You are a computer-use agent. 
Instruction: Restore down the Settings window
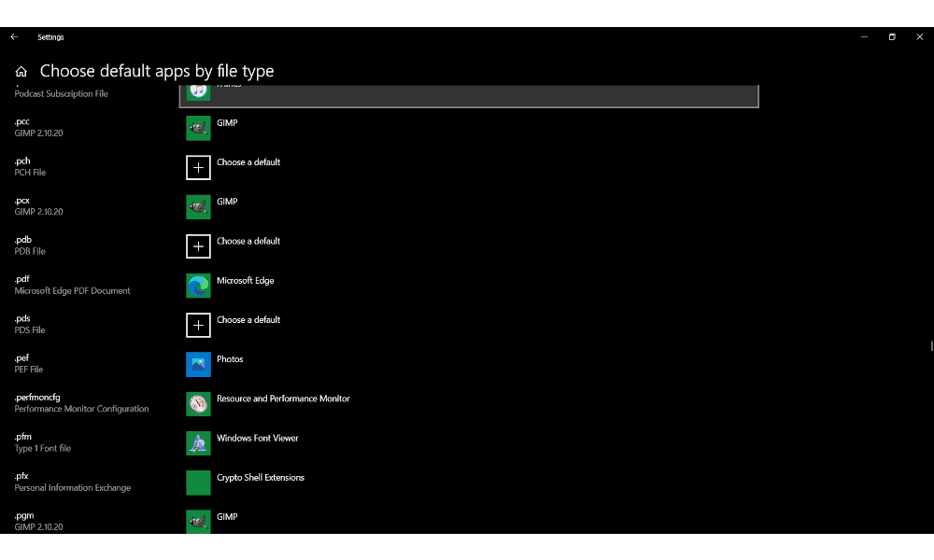click(892, 37)
